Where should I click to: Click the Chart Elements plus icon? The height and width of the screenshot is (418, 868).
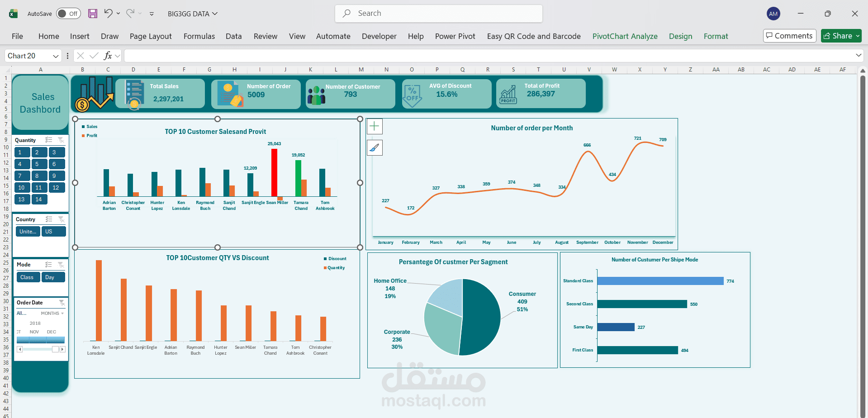[374, 126]
